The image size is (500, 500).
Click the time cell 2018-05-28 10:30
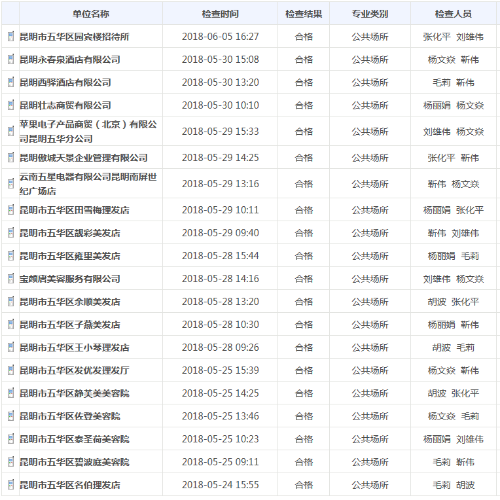(220, 324)
